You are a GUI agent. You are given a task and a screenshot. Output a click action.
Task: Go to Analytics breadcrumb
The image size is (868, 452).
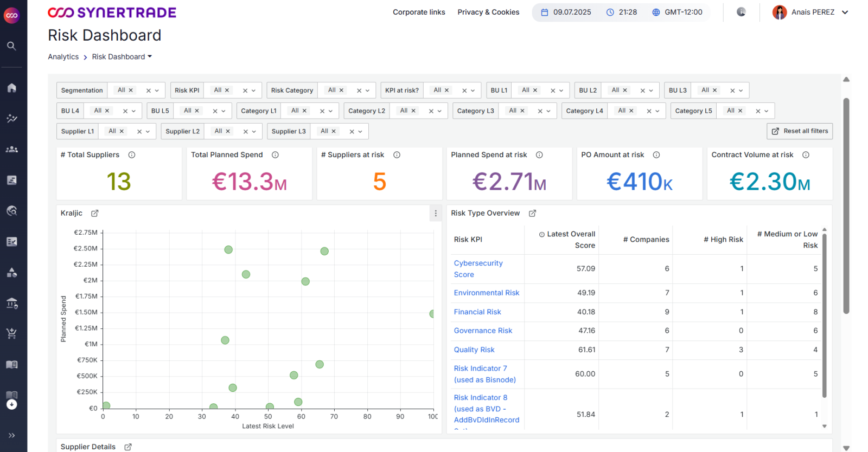[x=63, y=57]
